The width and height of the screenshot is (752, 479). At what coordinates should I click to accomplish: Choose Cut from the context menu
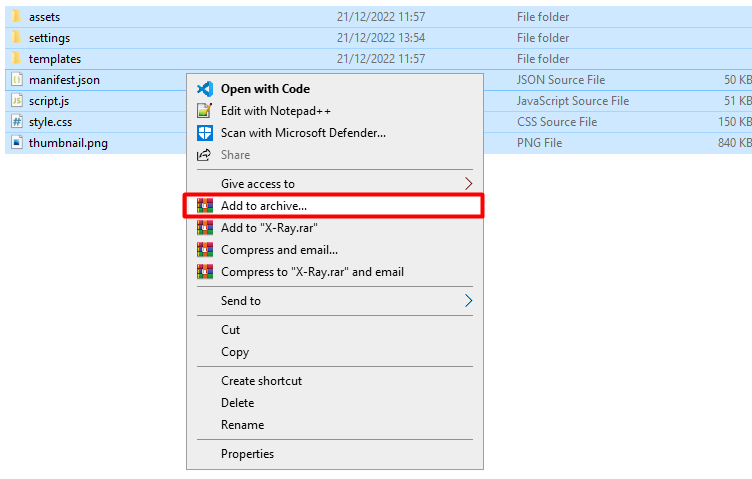click(x=231, y=330)
